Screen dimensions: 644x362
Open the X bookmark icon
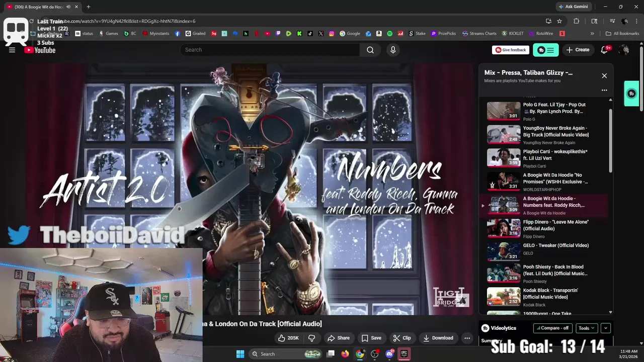coord(321,34)
